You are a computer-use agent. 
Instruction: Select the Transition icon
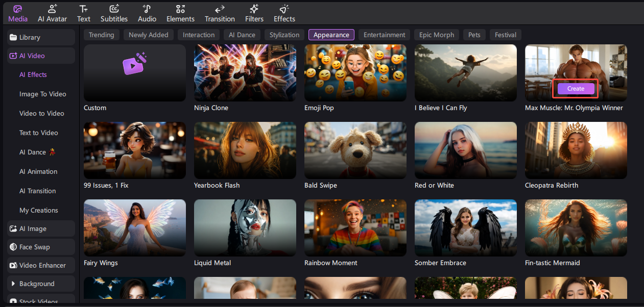point(220,9)
